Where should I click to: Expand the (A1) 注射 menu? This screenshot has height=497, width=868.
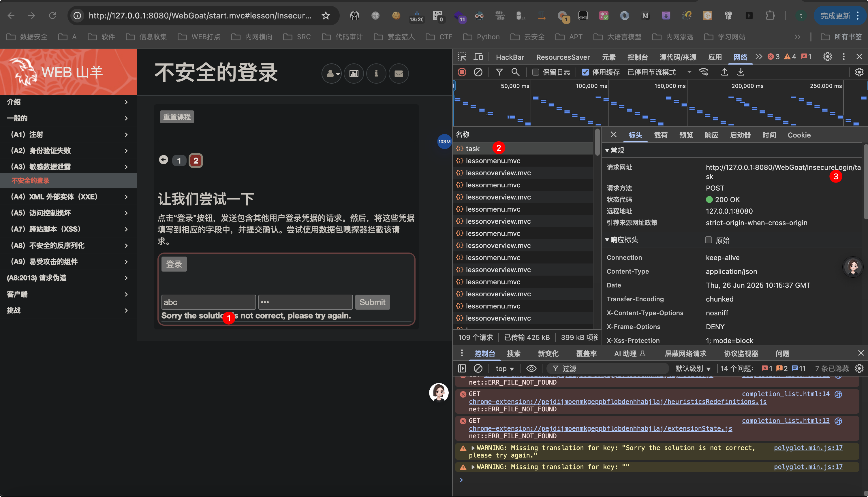(68, 135)
